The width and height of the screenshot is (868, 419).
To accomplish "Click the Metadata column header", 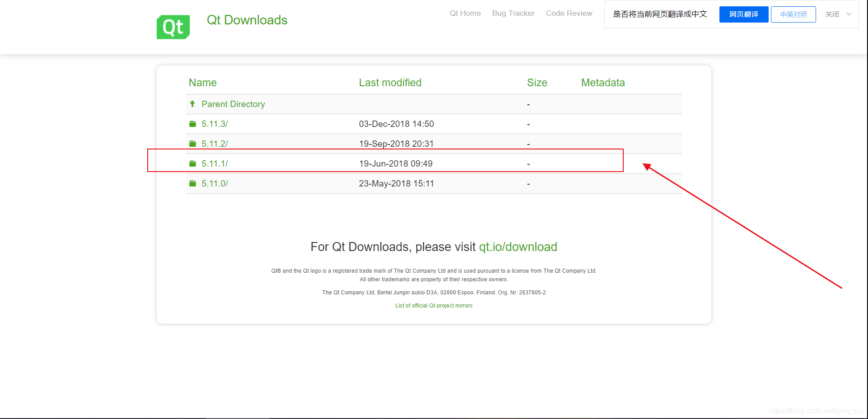I will [603, 83].
